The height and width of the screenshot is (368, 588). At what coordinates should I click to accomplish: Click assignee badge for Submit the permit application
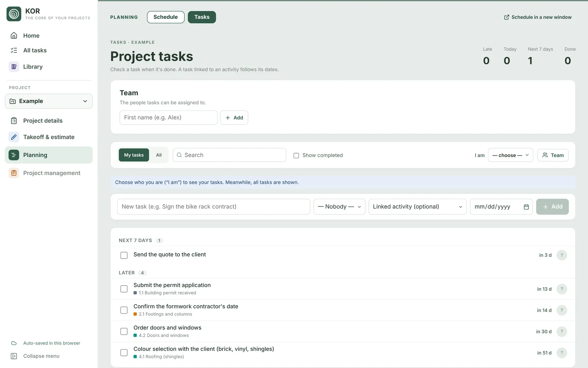(x=562, y=289)
